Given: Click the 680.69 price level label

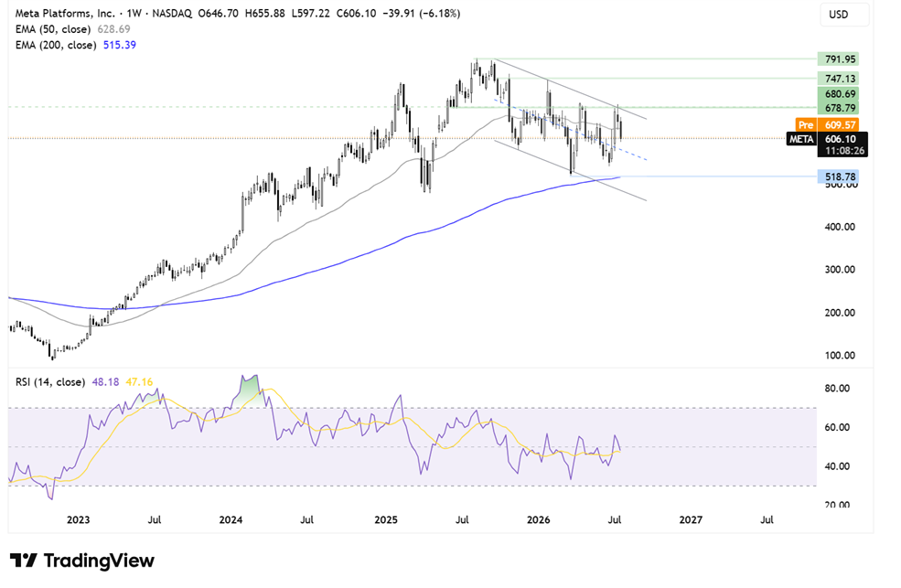Looking at the screenshot, I should 837,93.
